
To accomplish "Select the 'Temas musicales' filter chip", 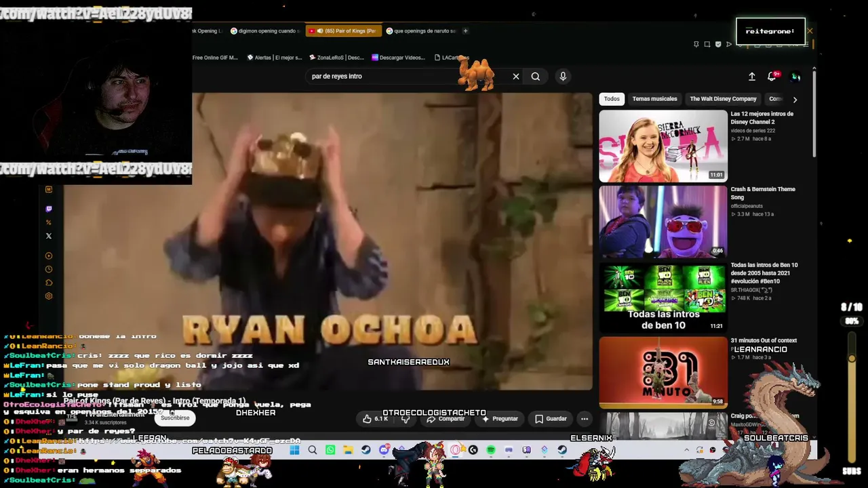I will coord(654,99).
